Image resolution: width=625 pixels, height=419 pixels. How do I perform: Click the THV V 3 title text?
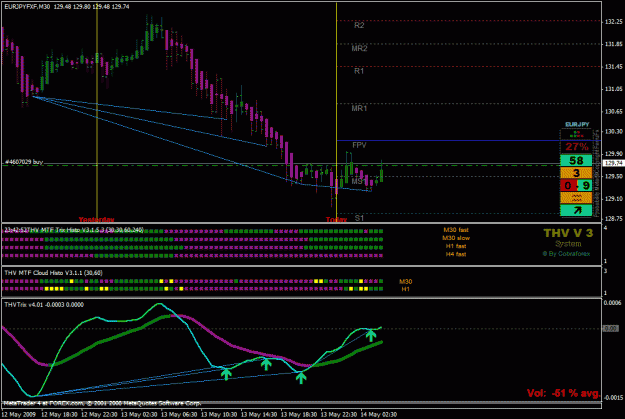[x=568, y=233]
